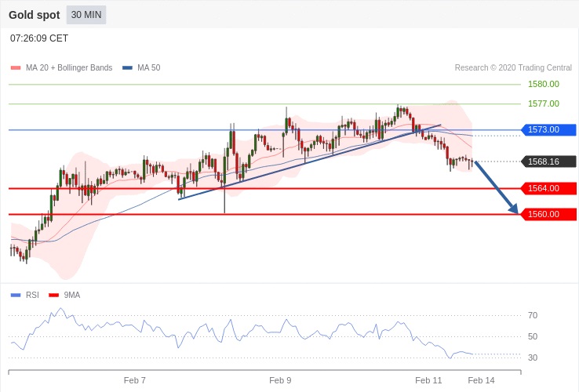Click the Research Trading Central copyright text
This screenshot has height=392, width=579.
(x=513, y=68)
